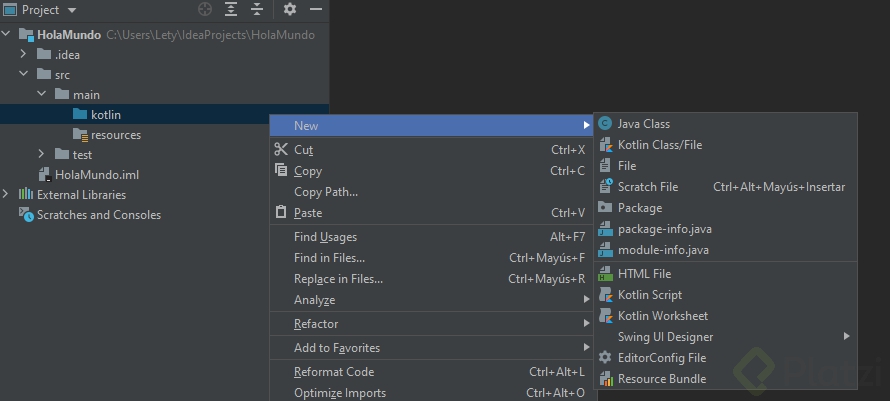The height and width of the screenshot is (401, 890).
Task: Open the Swing UI Designer submenu
Action: click(725, 337)
